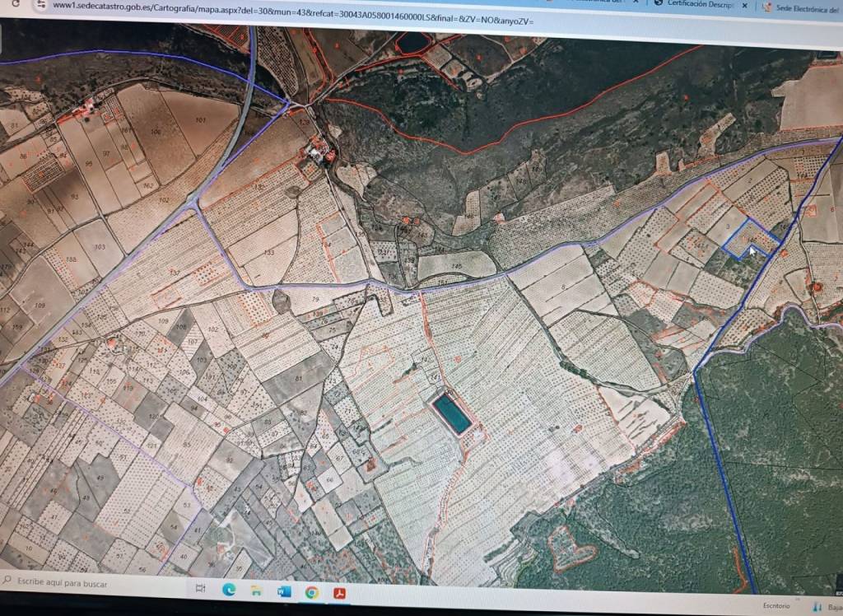Launch Google Chrome from the taskbar
Image resolution: width=843 pixels, height=616 pixels.
(x=312, y=591)
